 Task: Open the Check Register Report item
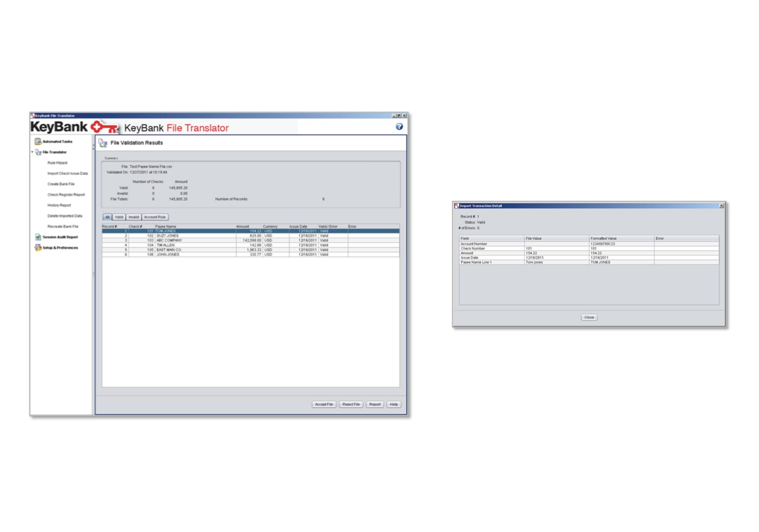(66, 195)
